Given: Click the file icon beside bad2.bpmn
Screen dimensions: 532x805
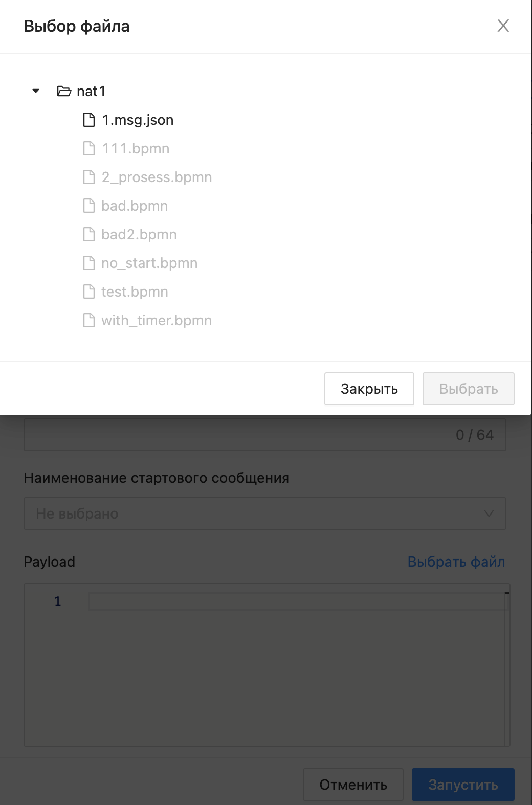Looking at the screenshot, I should point(89,235).
